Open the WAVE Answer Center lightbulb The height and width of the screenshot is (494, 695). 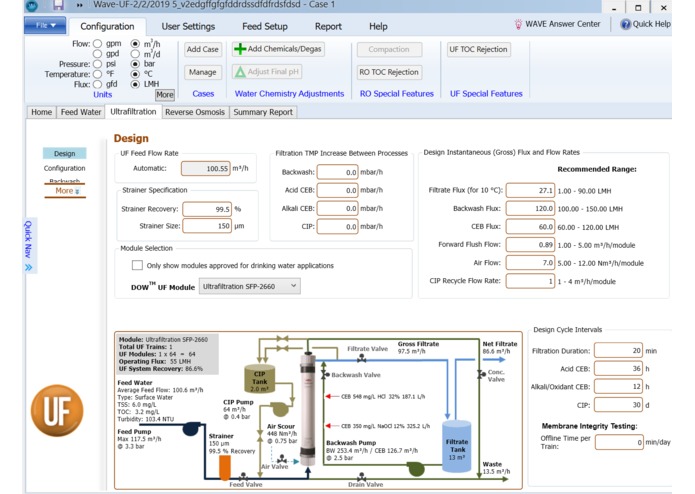click(518, 24)
